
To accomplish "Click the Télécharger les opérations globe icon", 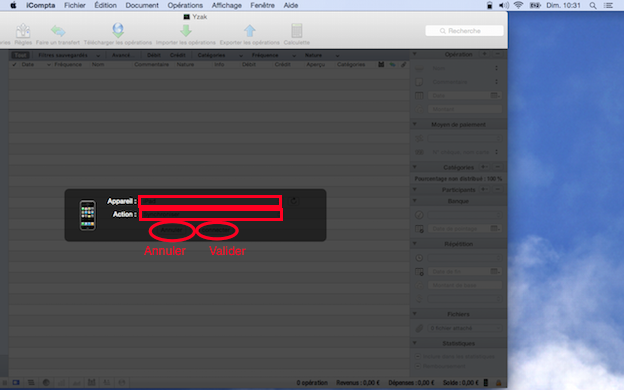I will click(x=118, y=30).
